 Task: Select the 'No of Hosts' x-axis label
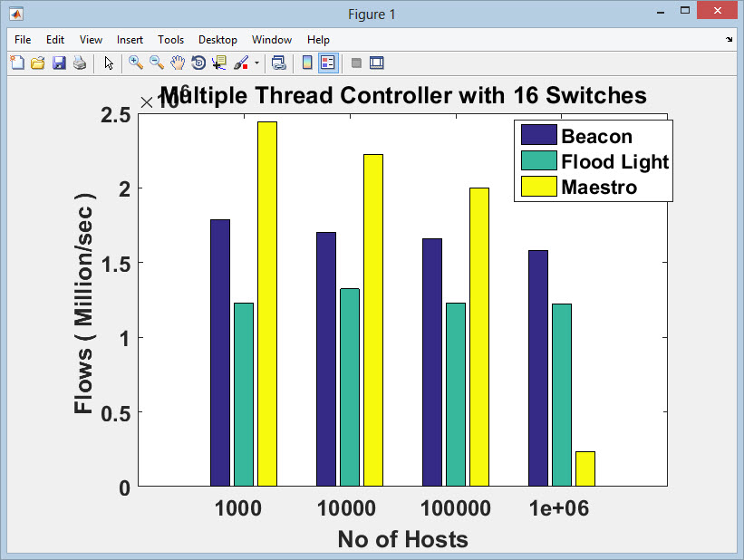[x=403, y=539]
